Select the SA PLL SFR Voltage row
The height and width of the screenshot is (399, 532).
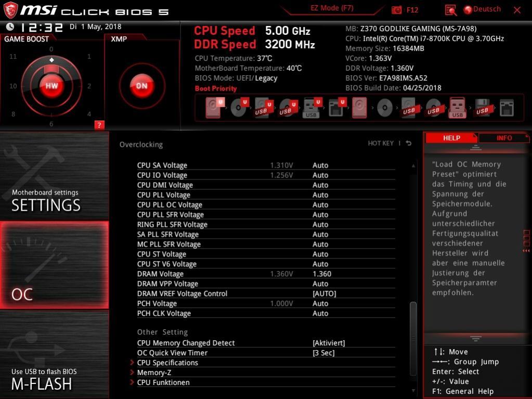266,234
